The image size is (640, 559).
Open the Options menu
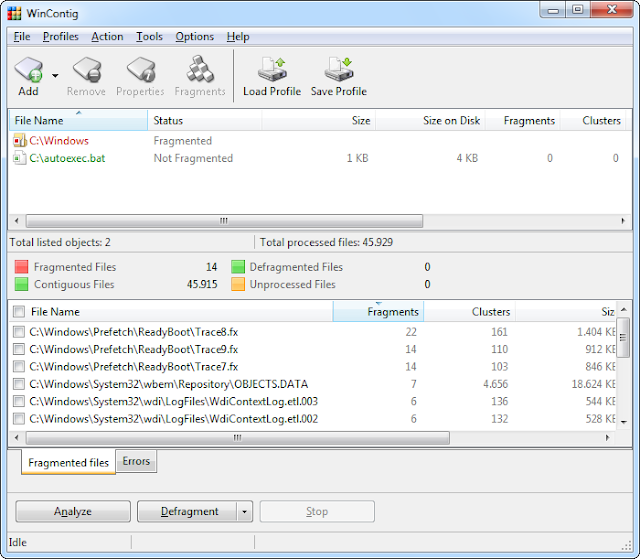coord(195,37)
